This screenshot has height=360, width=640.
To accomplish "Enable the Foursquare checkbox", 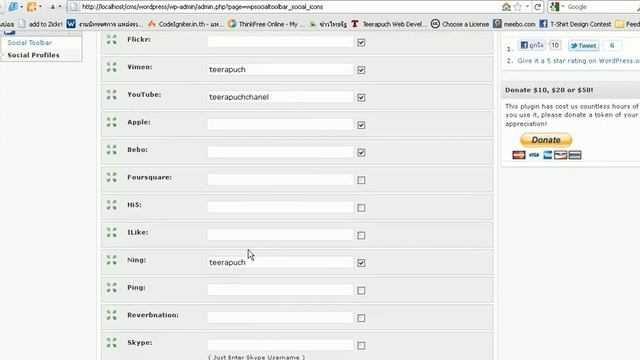I will pos(361,180).
